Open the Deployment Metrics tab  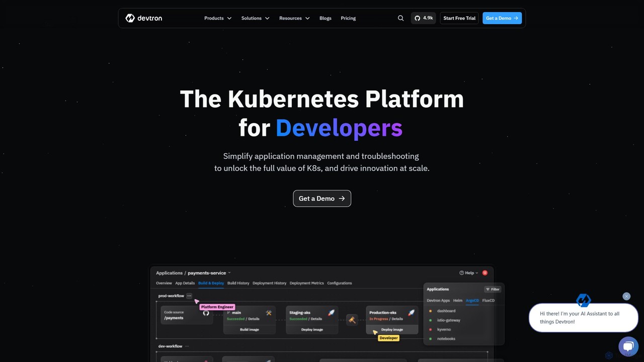click(x=307, y=283)
